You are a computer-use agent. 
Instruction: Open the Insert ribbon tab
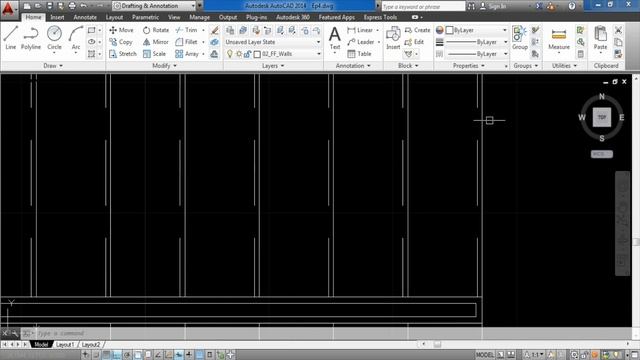click(x=57, y=17)
